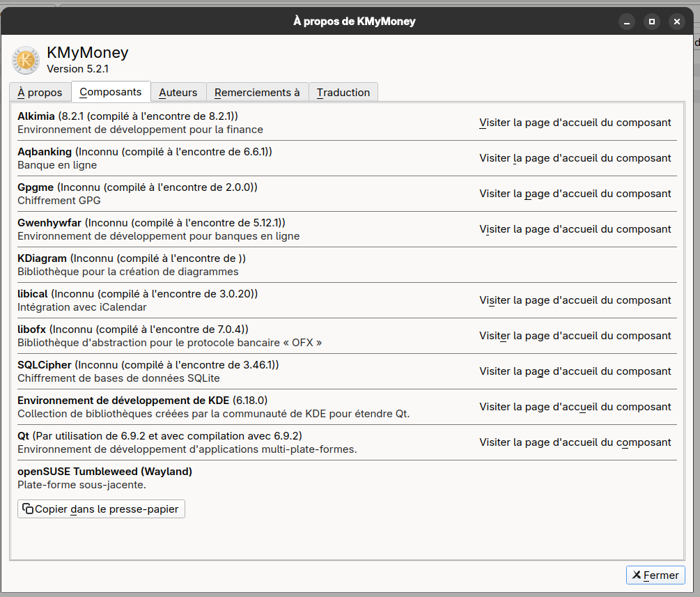
Task: Open the Qt component homepage link
Action: click(x=575, y=442)
